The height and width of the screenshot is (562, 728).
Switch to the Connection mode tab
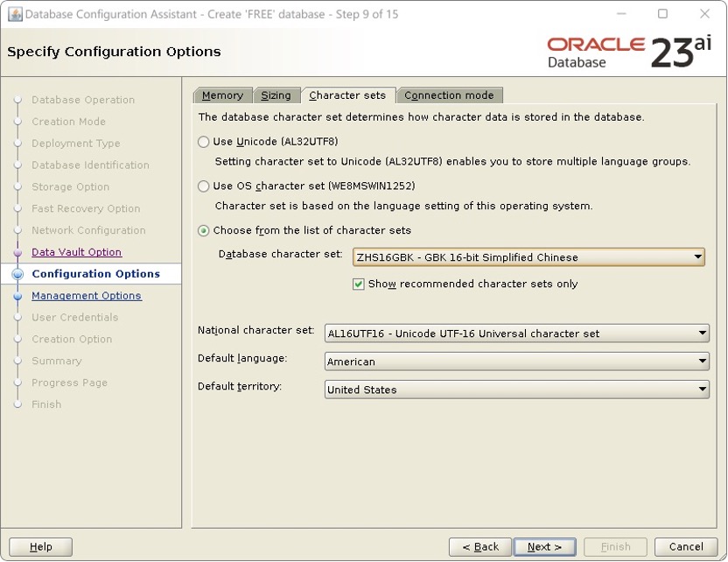coord(449,95)
